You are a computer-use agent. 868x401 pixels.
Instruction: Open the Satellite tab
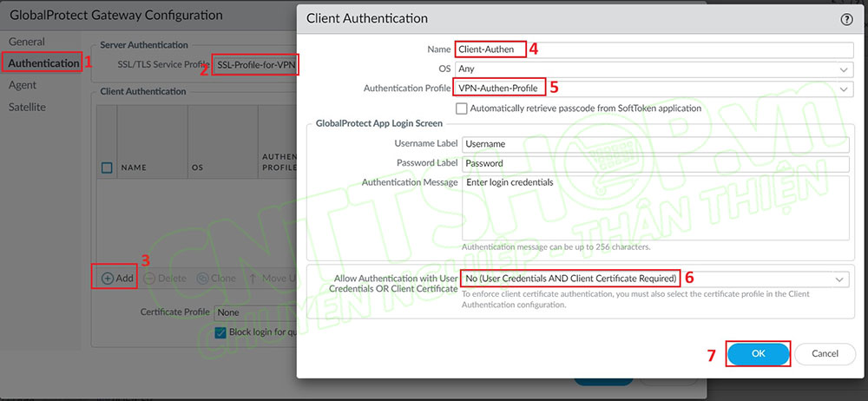point(27,107)
